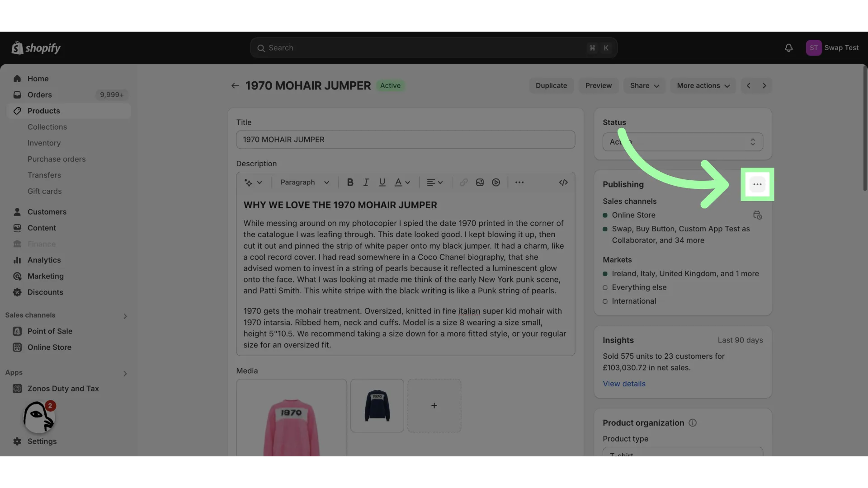The width and height of the screenshot is (868, 488).
Task: Toggle bold formatting in description editor
Action: (x=350, y=183)
